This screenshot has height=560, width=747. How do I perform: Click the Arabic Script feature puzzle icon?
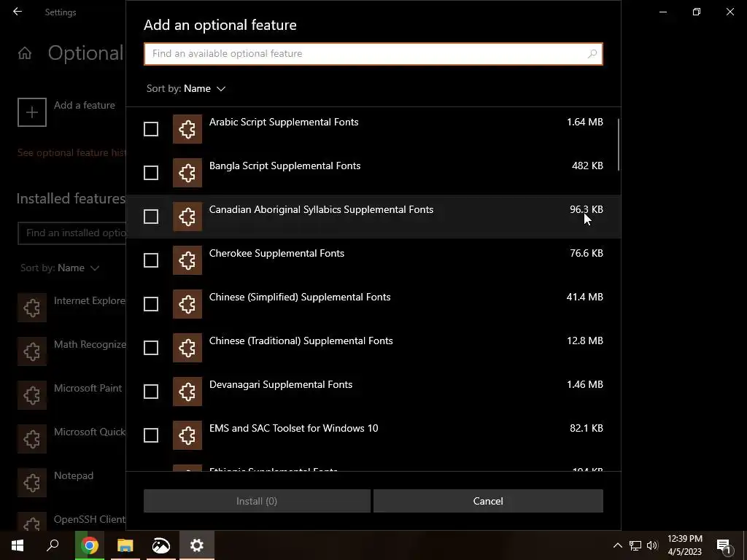[x=187, y=129]
